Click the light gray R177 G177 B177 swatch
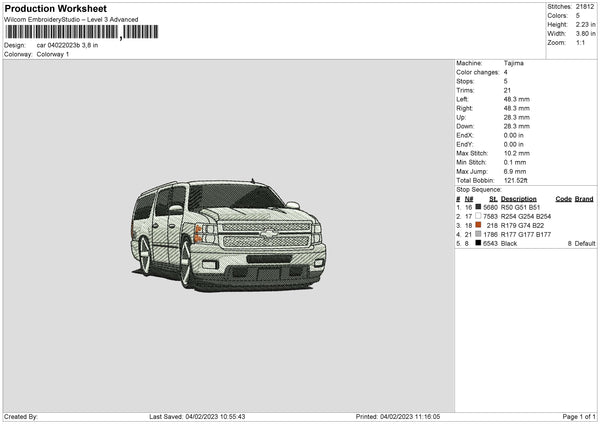The width and height of the screenshot is (600, 424). point(479,234)
